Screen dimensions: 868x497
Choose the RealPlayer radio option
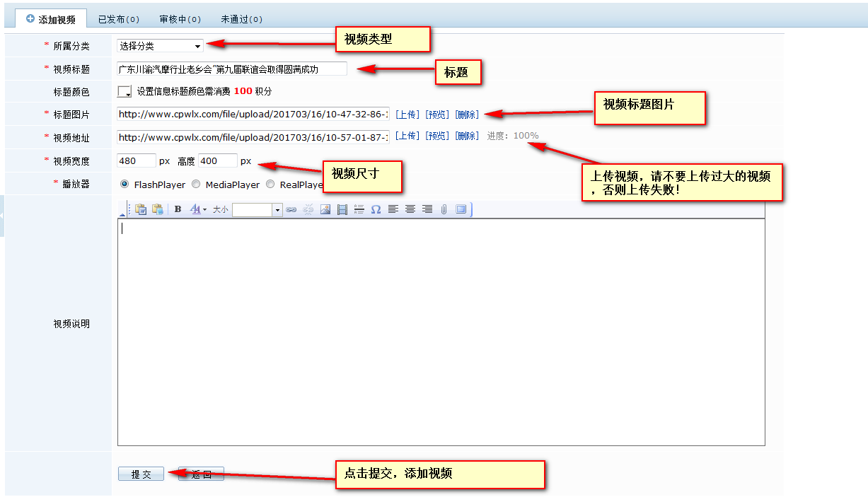pyautogui.click(x=270, y=185)
